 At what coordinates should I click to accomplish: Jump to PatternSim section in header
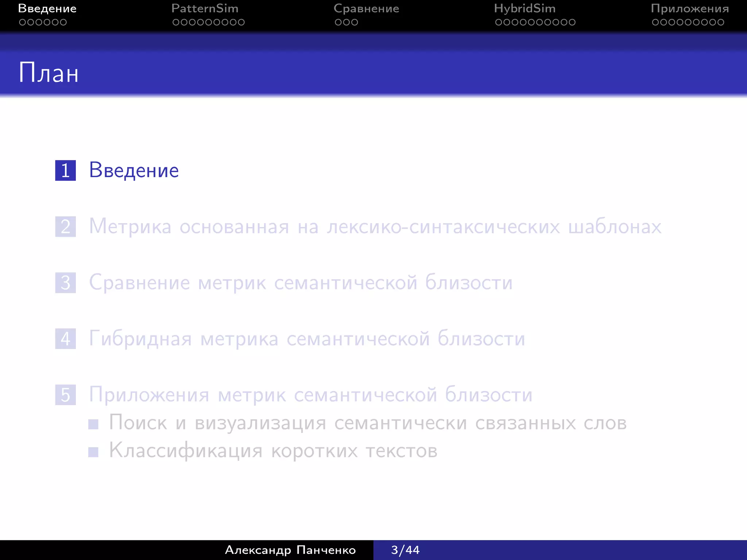point(205,8)
